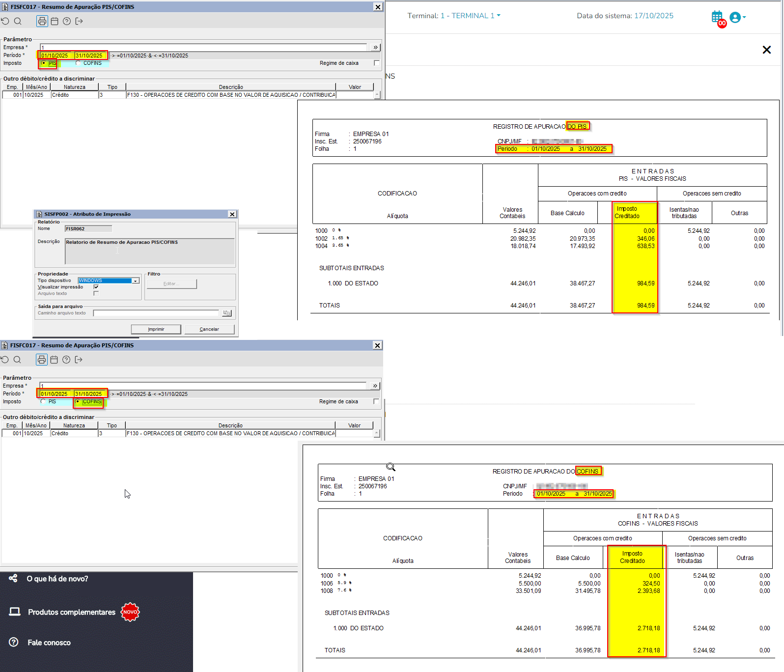Click the exit icon in the PIS-selected FISFC017 toolbar
This screenshot has width=784, height=672.
[x=79, y=21]
